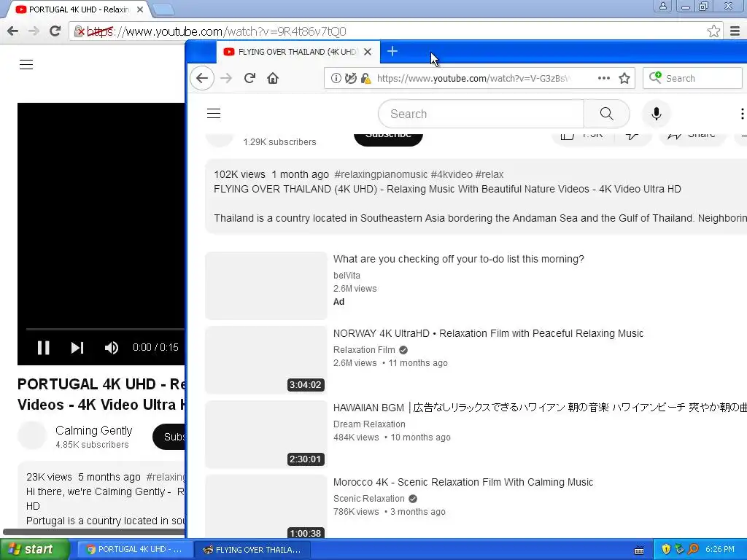Image resolution: width=747 pixels, height=560 pixels.
Task: Mute the Portugal video volume
Action: [x=112, y=348]
